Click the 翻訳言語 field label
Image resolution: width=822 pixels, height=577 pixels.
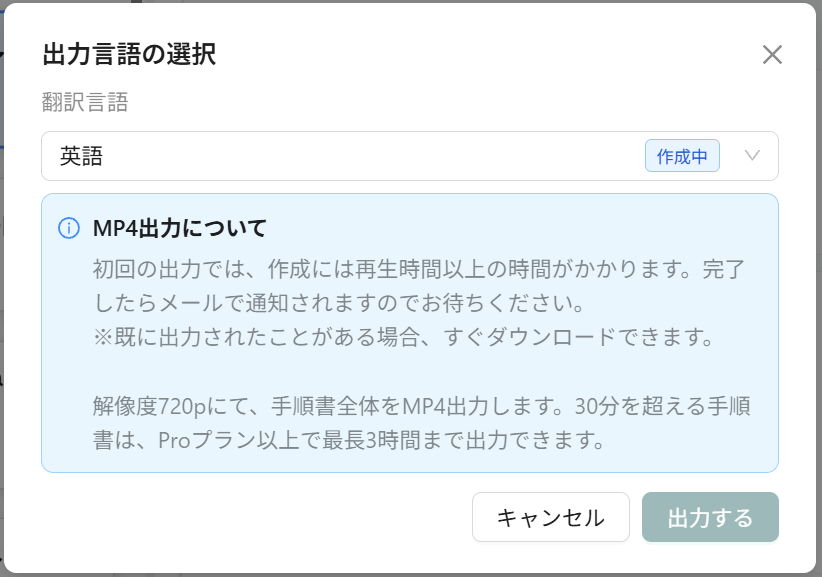tap(85, 102)
